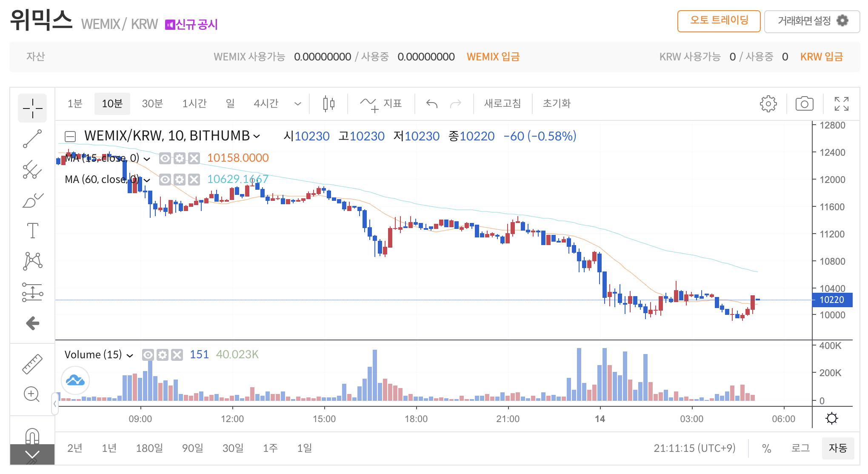Enter fullscreen chart mode
Screen dimensions: 868x474
pyautogui.click(x=841, y=103)
